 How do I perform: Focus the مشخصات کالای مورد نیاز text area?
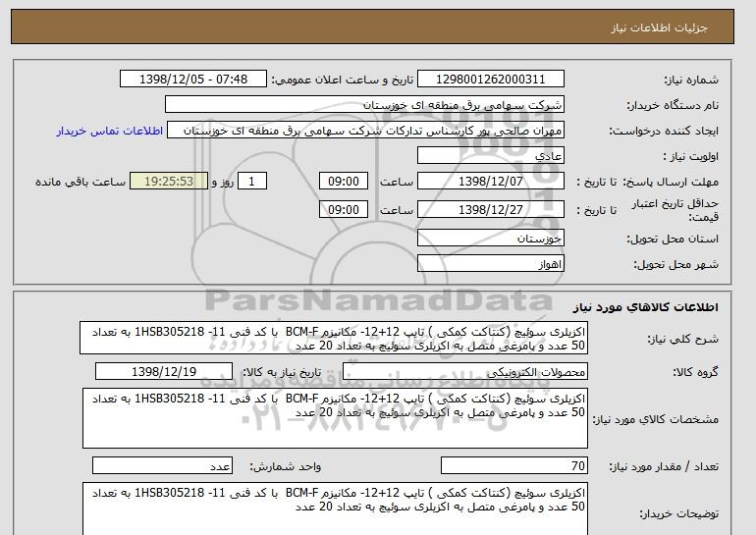[334, 417]
